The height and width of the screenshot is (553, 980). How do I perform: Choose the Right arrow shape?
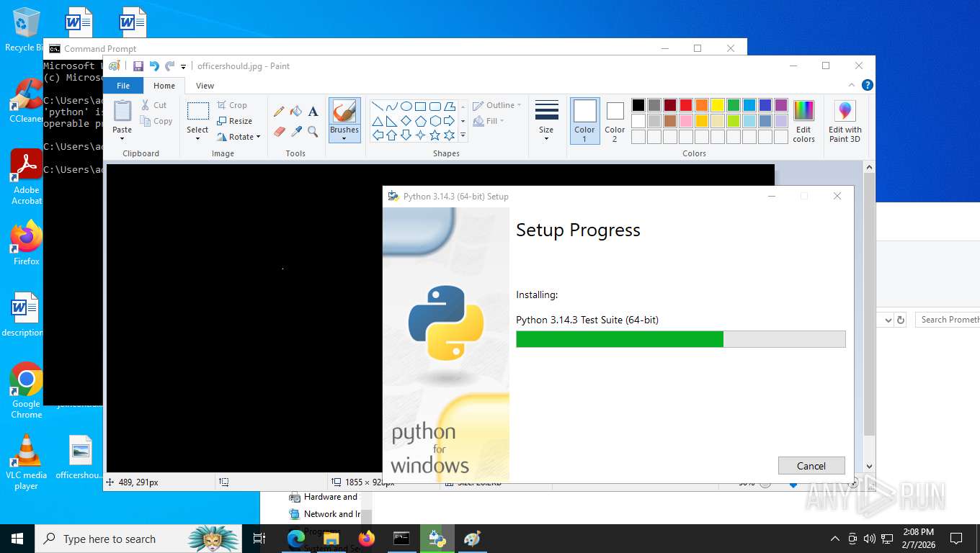449,121
